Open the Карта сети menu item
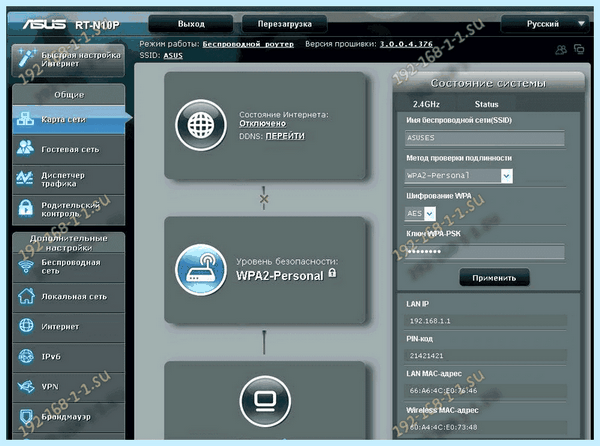The image size is (600, 446). (69, 120)
